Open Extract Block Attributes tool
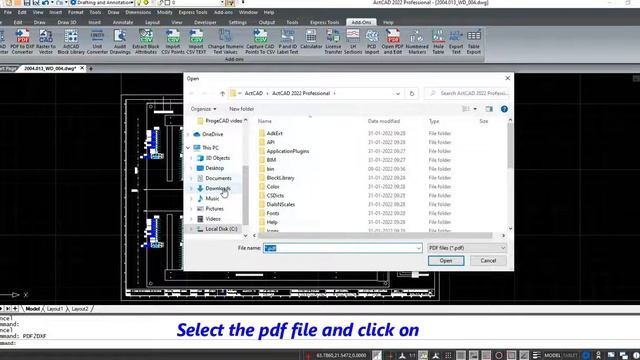The width and height of the screenshot is (640, 360). point(146,42)
